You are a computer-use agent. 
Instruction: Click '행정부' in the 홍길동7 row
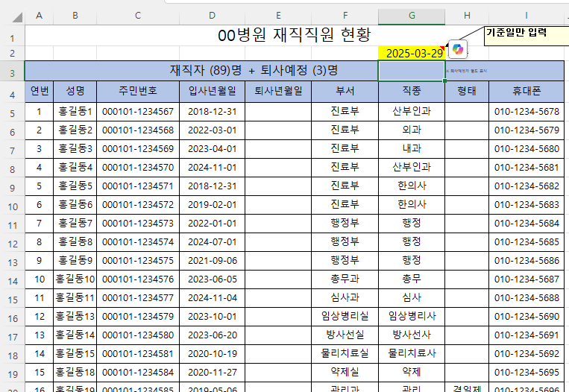[x=345, y=224]
